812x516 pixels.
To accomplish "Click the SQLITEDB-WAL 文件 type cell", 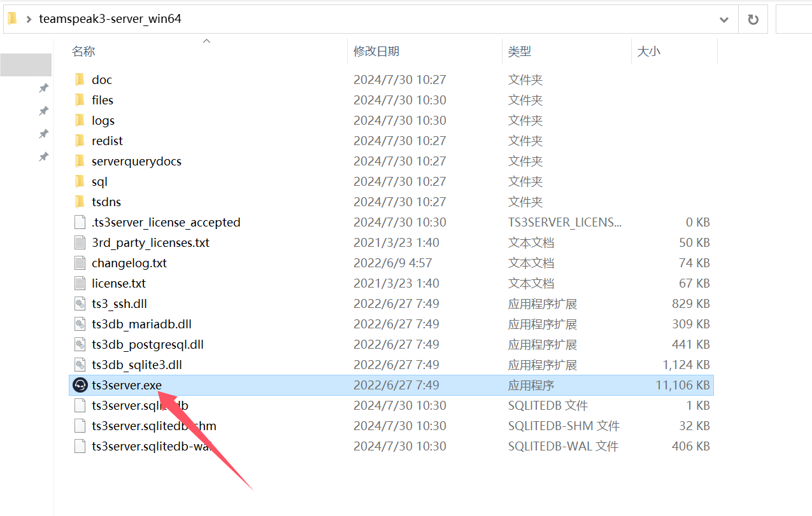I will point(563,446).
